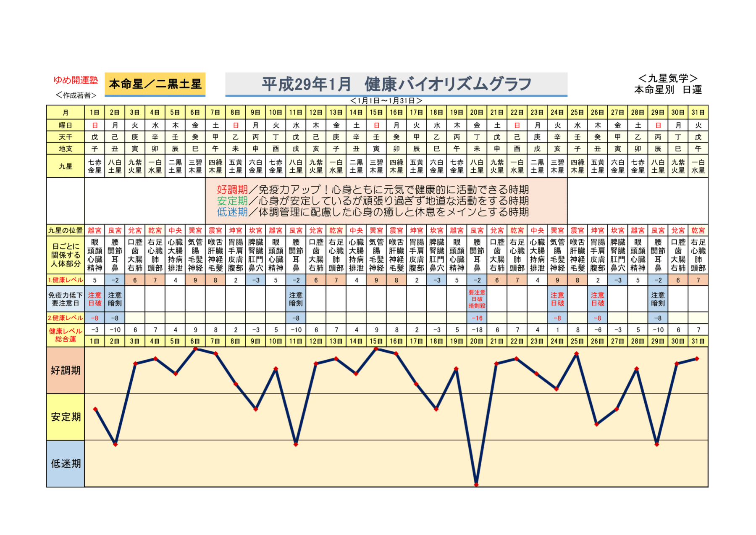The width and height of the screenshot is (756, 535).
Task: Click the date range ＜1月1日～1月31日＞ caption
Action: pyautogui.click(x=386, y=101)
